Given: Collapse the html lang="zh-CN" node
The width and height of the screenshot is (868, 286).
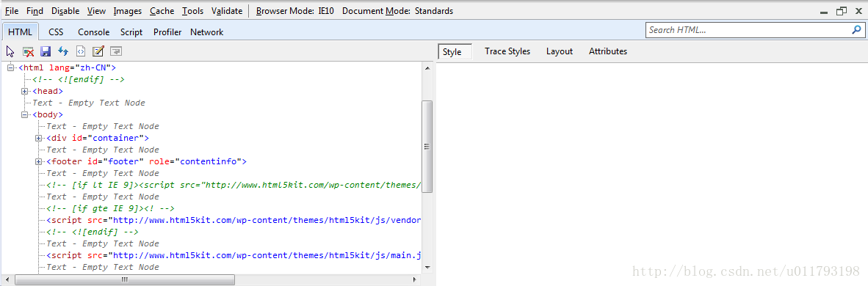Looking at the screenshot, I should [x=11, y=67].
